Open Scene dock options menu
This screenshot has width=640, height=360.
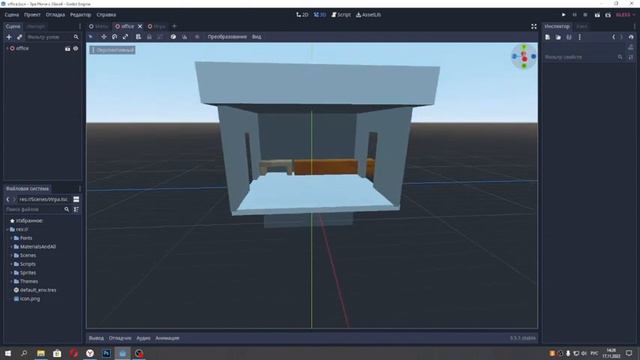click(x=80, y=27)
